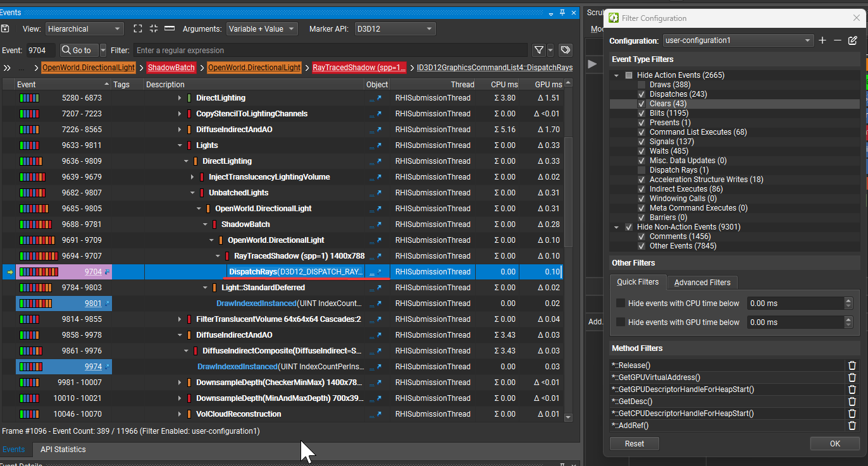Click the expand all icon beside View
The height and width of the screenshot is (466, 868).
click(138, 28)
